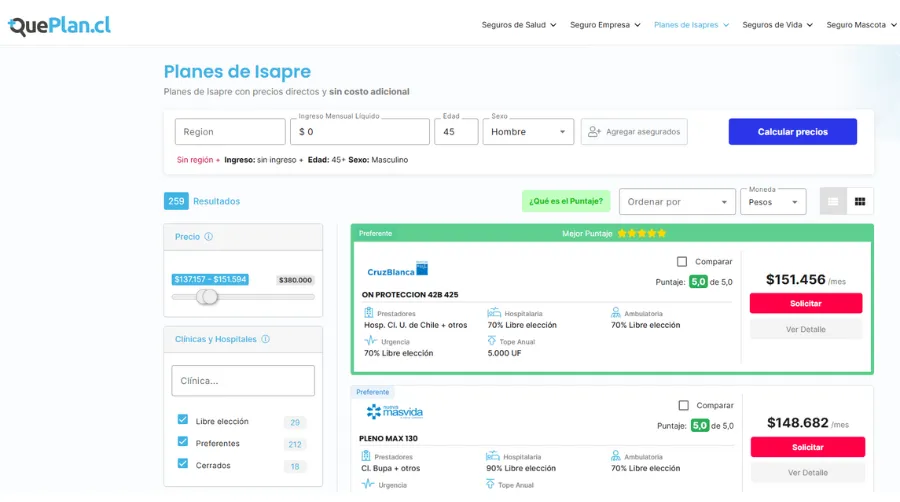The width and height of the screenshot is (900, 502).
Task: Click Hospitalaria icon in PLENO MAX 130 card
Action: click(x=492, y=456)
